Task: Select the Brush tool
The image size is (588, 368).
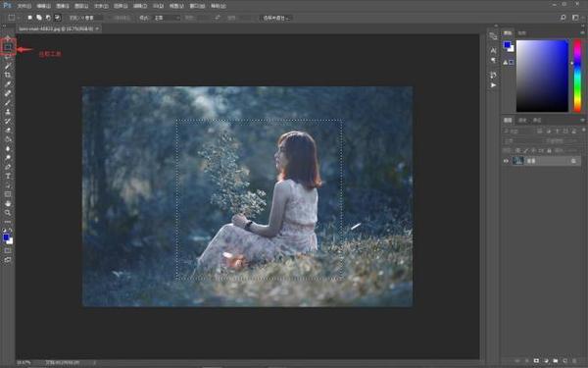Action: click(8, 103)
